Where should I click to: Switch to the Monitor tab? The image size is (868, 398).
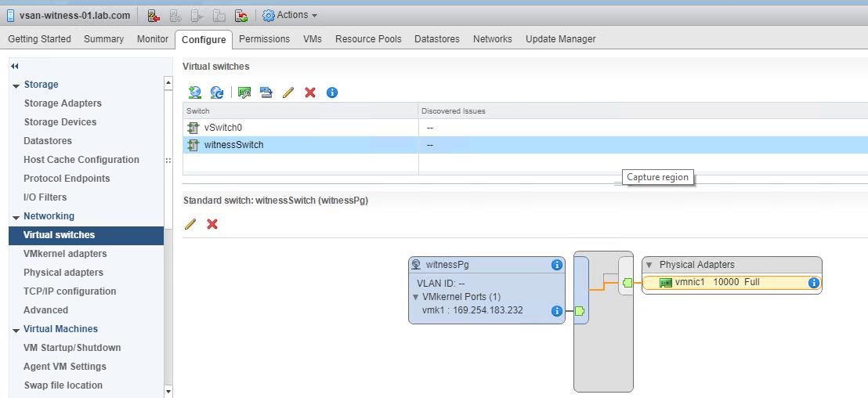pyautogui.click(x=152, y=38)
